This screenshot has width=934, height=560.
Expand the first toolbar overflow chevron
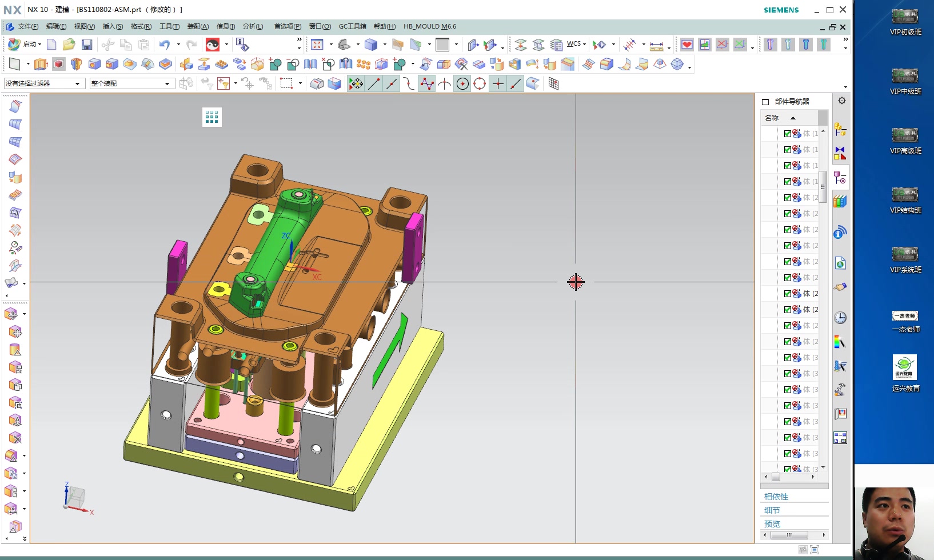click(x=299, y=40)
